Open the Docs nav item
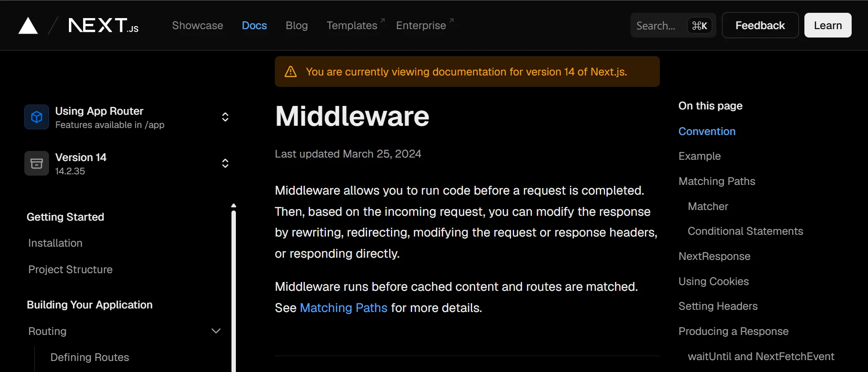868x372 pixels. [x=254, y=26]
